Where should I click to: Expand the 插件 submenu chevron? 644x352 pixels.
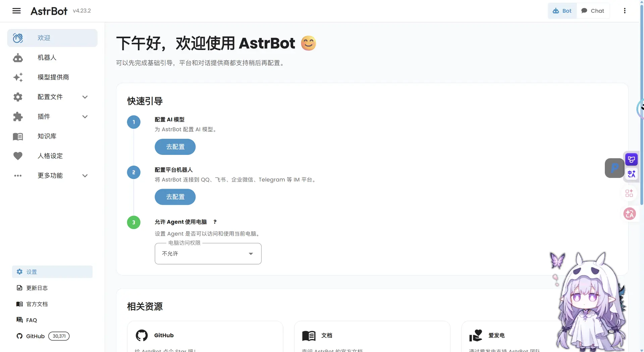85,117
